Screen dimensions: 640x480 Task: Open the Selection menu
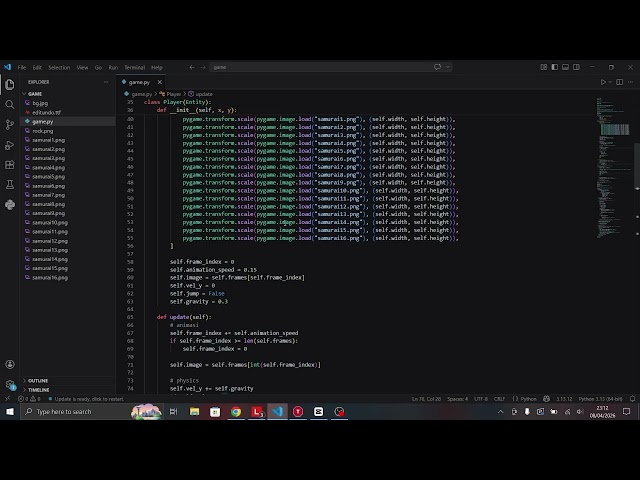coord(59,67)
